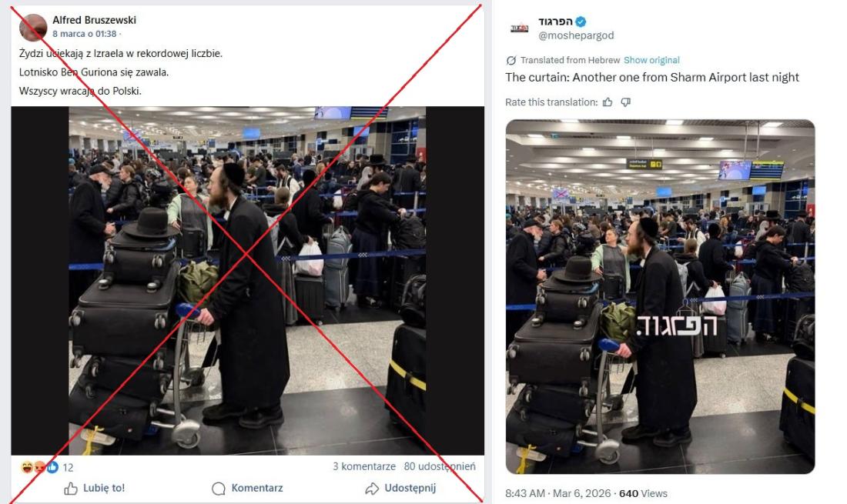Click the Lubię to! thumbs-up icon

point(71,489)
